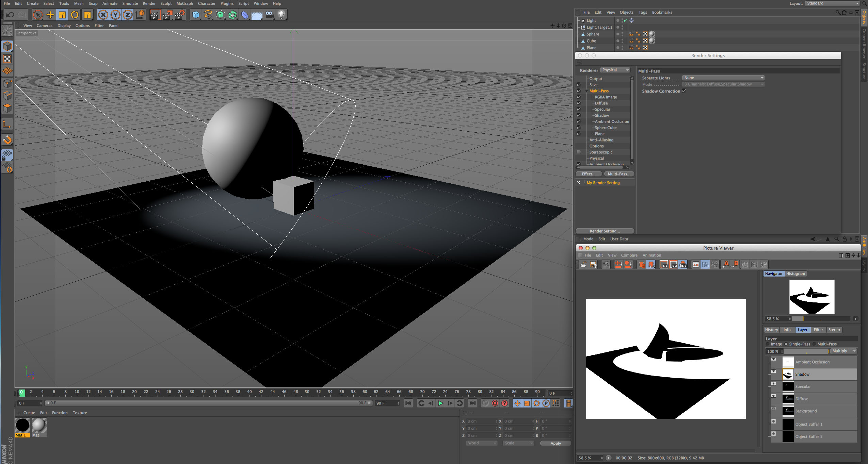This screenshot has width=868, height=464.
Task: Switch to the Histogram tab
Action: click(795, 274)
